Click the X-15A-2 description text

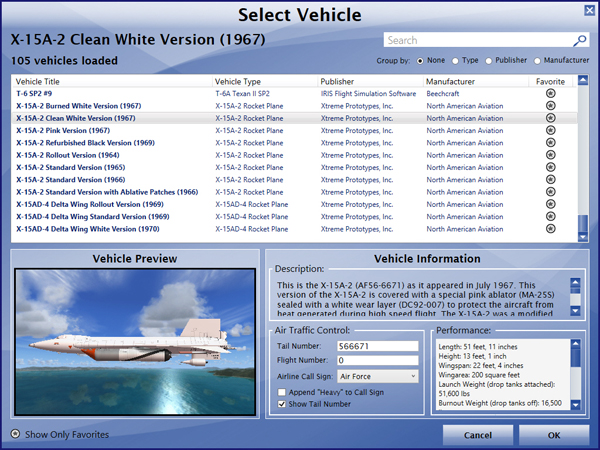point(416,300)
